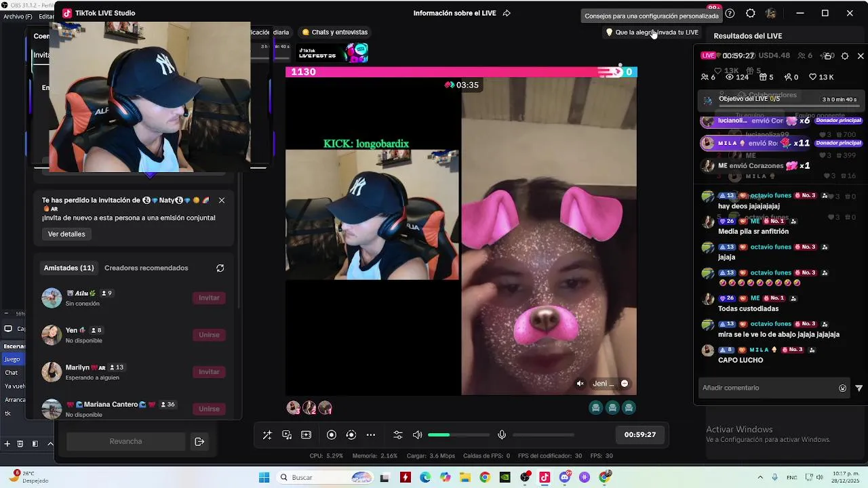
Task: Click the remove guest minus icon on Jeni
Action: pyautogui.click(x=625, y=384)
